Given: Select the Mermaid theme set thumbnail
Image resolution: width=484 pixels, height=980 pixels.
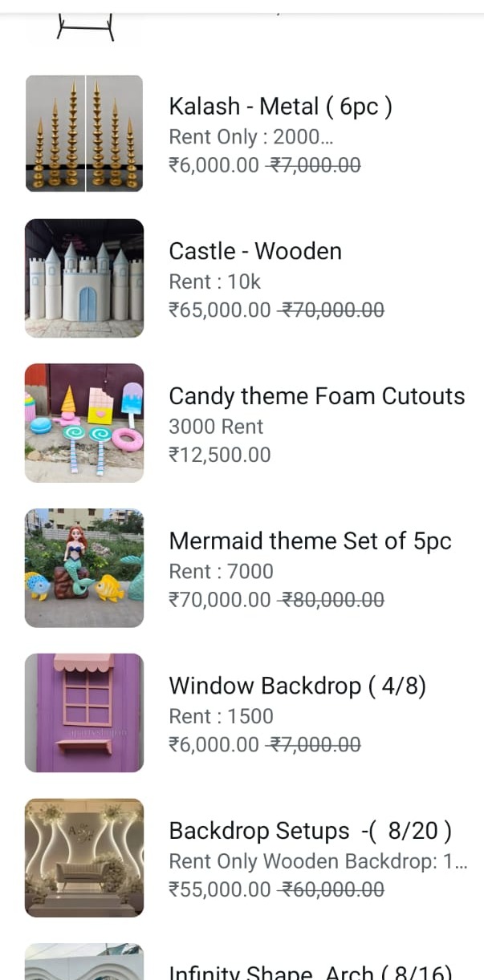Looking at the screenshot, I should click(84, 568).
